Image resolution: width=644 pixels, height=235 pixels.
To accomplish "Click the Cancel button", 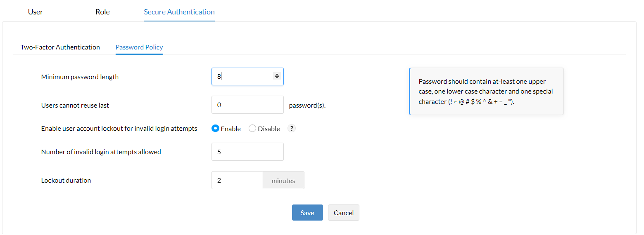I will click(344, 213).
